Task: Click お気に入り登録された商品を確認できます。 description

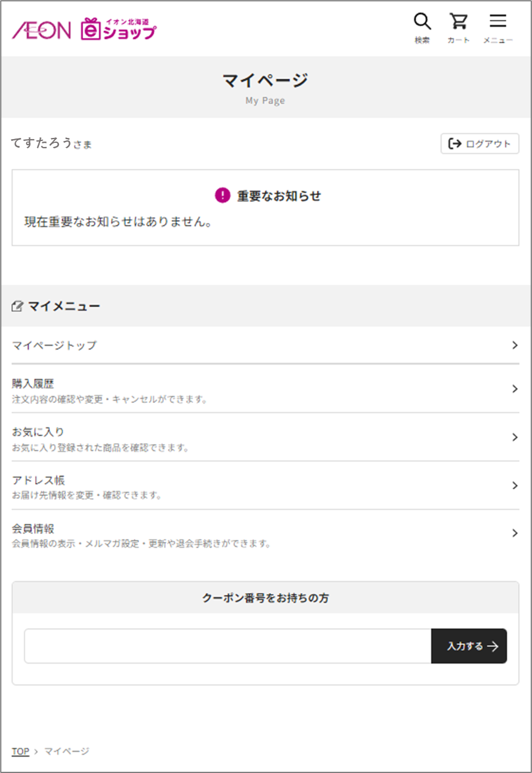Action: [x=100, y=448]
